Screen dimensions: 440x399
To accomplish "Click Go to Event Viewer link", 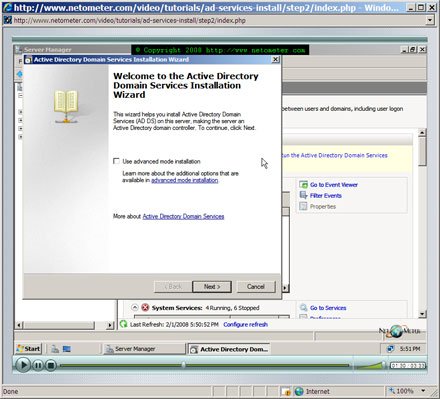I will click(x=334, y=185).
